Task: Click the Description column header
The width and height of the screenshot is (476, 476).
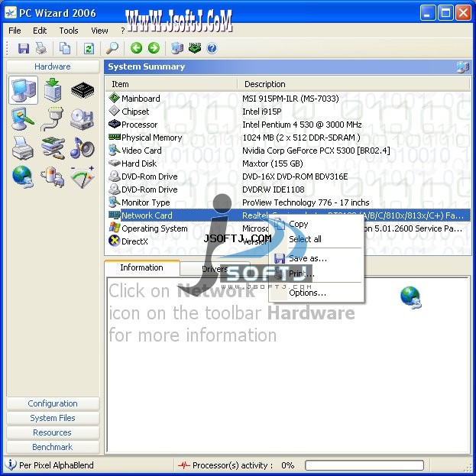Action: pyautogui.click(x=354, y=84)
